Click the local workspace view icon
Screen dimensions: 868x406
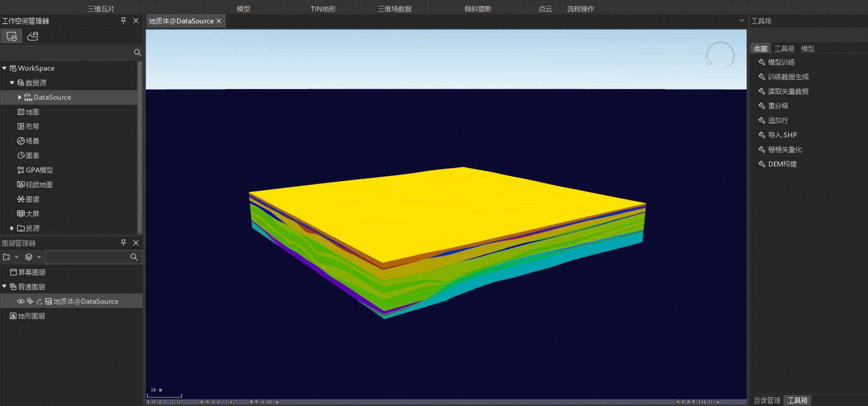coord(11,36)
